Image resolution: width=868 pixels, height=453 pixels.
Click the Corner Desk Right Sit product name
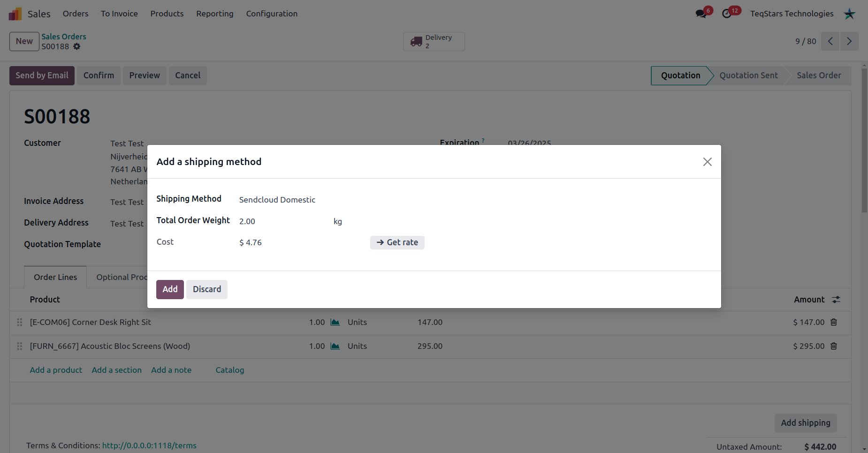click(x=91, y=322)
